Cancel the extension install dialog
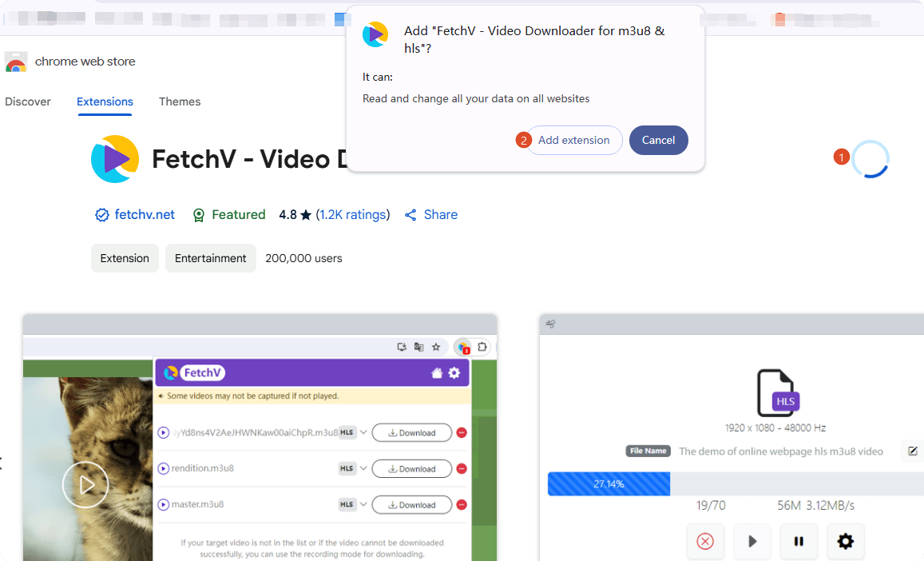 [658, 140]
